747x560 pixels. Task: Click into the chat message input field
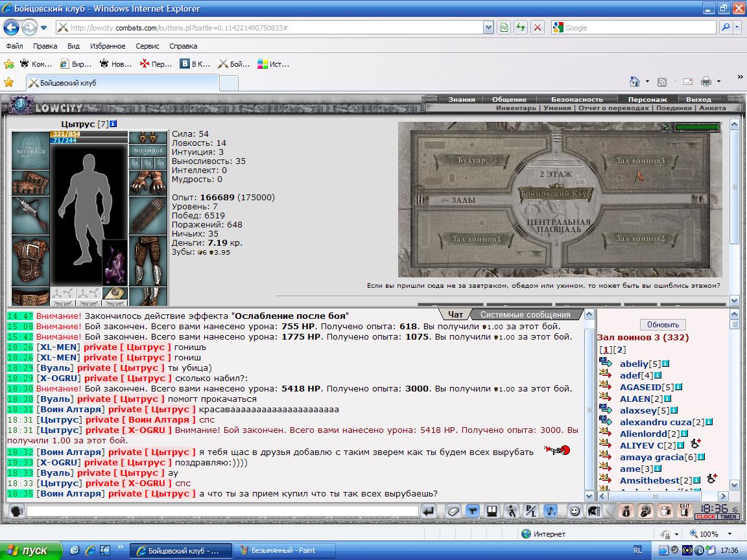[x=222, y=511]
